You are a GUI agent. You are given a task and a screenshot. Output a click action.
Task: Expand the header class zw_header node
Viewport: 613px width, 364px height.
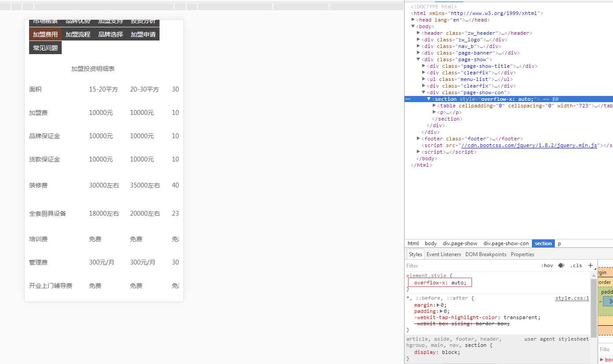418,33
